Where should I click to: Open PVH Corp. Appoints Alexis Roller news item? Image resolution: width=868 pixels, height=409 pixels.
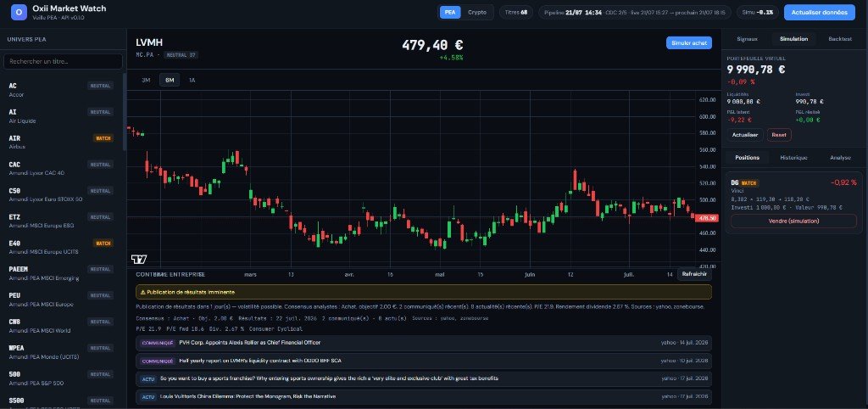click(424, 343)
